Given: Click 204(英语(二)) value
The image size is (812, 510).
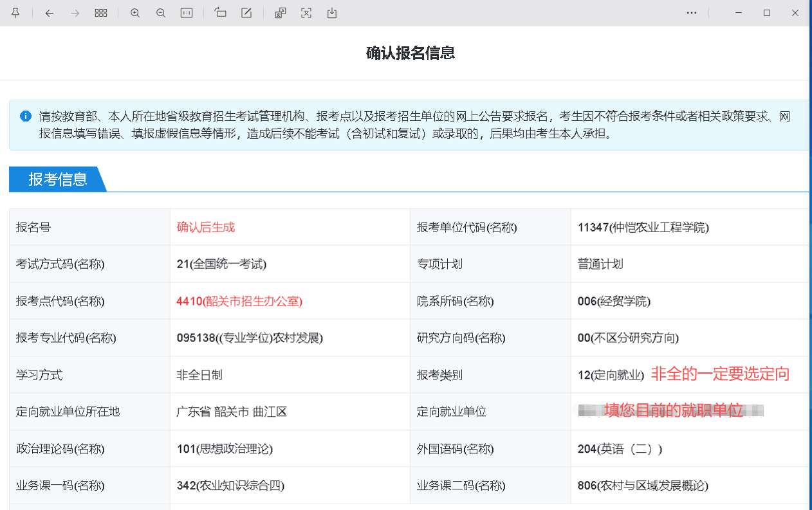Looking at the screenshot, I should pyautogui.click(x=620, y=449).
